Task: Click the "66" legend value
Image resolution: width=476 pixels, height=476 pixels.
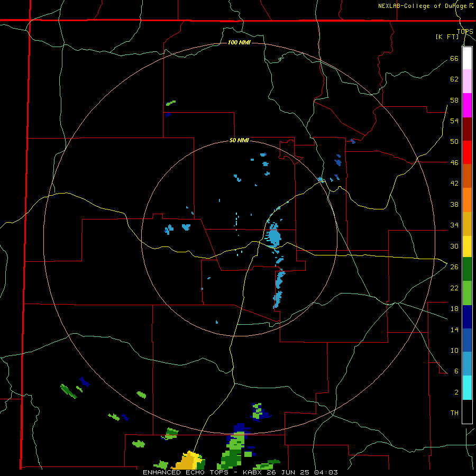Action: point(454,58)
